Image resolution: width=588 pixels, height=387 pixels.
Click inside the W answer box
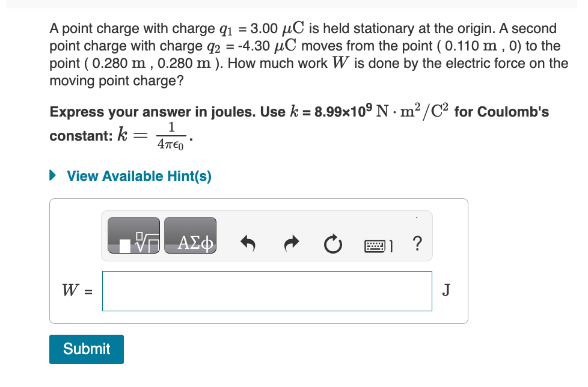click(268, 291)
